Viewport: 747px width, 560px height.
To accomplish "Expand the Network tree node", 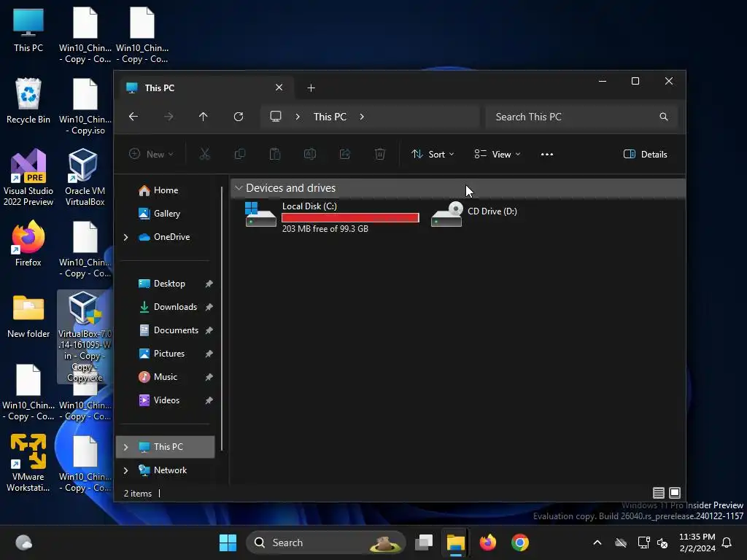I will click(x=125, y=470).
